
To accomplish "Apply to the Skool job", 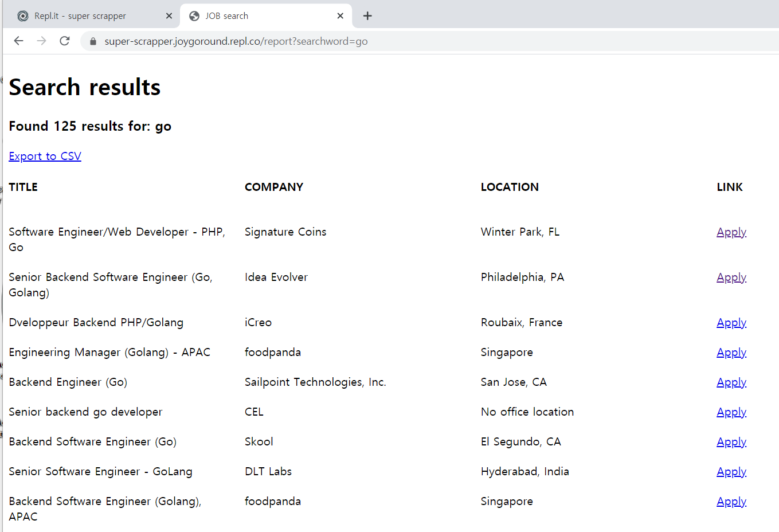I will pyautogui.click(x=731, y=441).
